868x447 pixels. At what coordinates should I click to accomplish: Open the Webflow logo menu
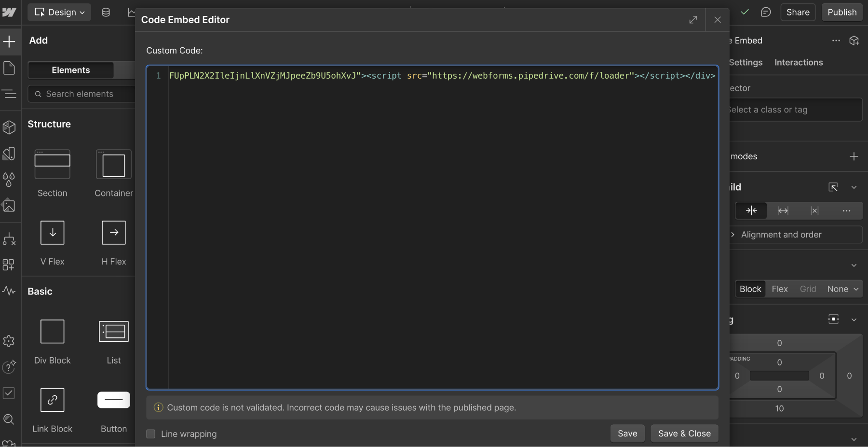pyautogui.click(x=9, y=12)
